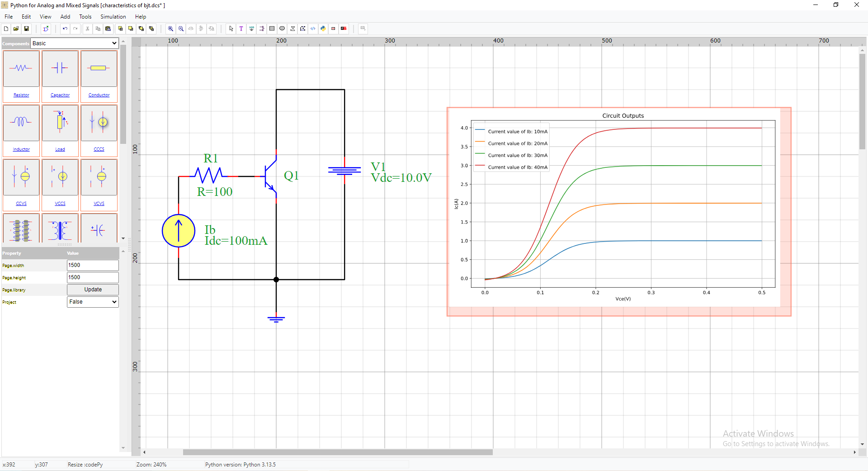Select the Q1 transistor on the schematic
The width and height of the screenshot is (868, 471).
270,176
